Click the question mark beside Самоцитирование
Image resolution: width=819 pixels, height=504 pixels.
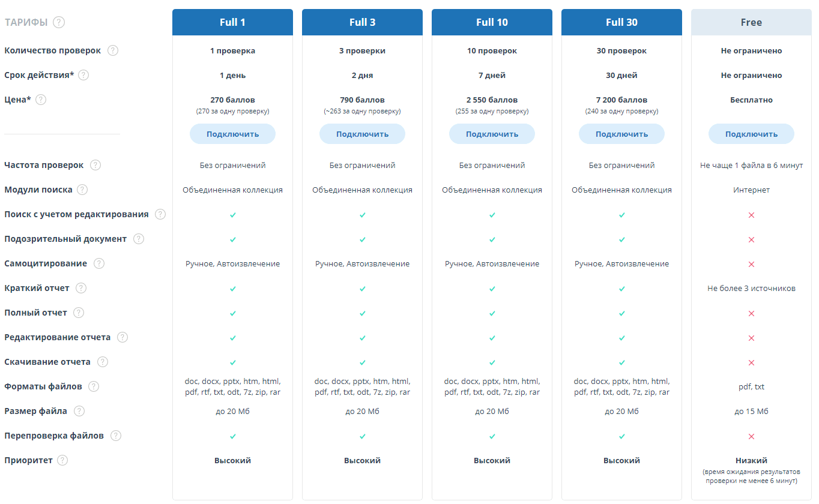pyautogui.click(x=99, y=263)
